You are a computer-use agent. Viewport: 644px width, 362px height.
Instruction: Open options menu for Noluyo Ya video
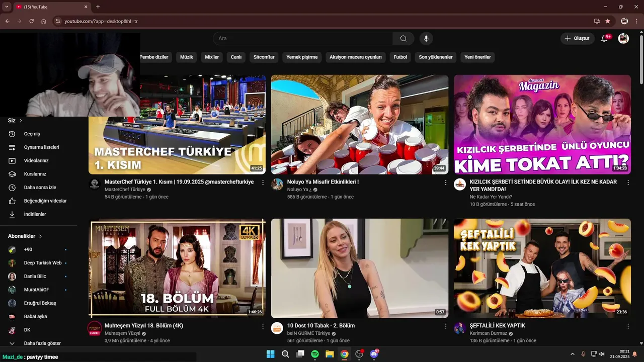pyautogui.click(x=445, y=183)
